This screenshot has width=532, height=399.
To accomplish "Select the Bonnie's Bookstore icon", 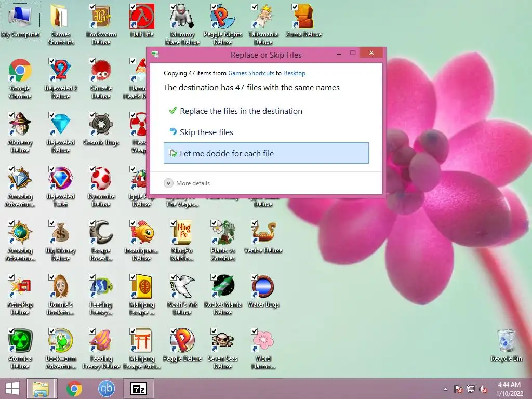I will [x=60, y=287].
